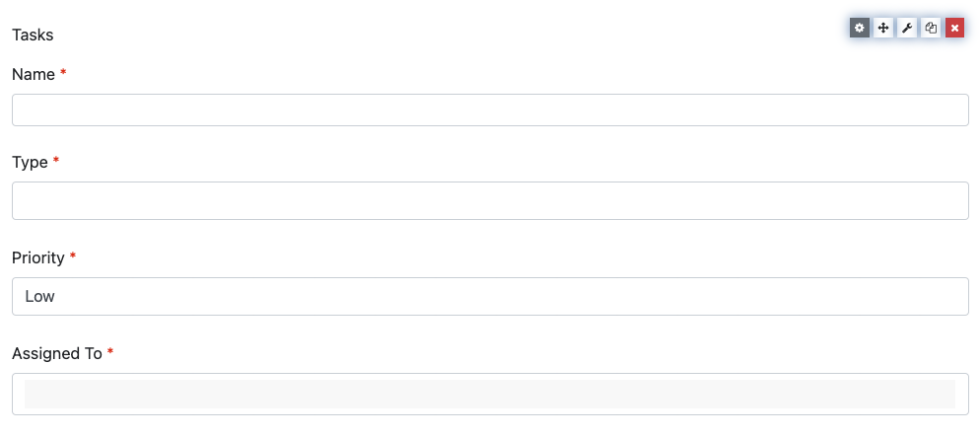Expand the Priority dropdown
The height and width of the screenshot is (437, 980).
click(x=490, y=296)
